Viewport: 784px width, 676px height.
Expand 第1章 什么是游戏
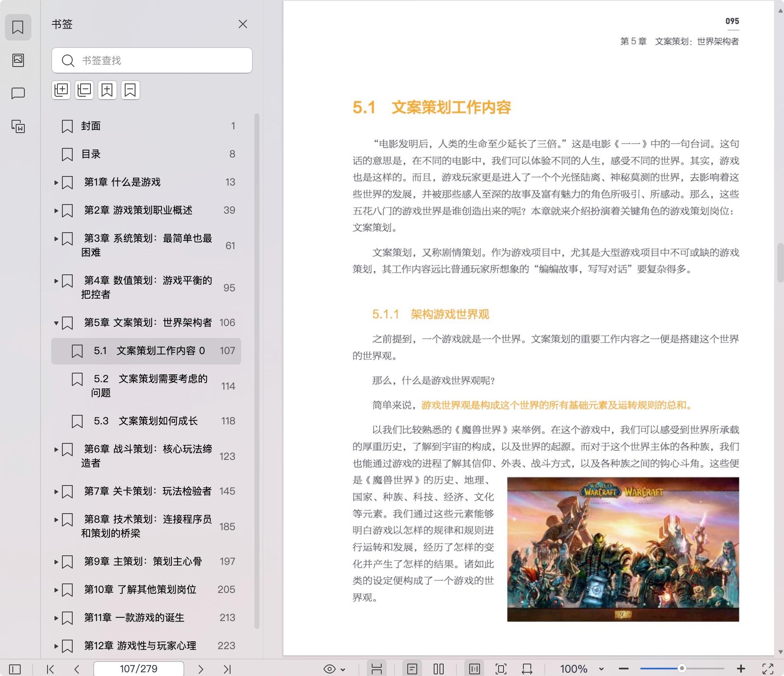point(56,182)
